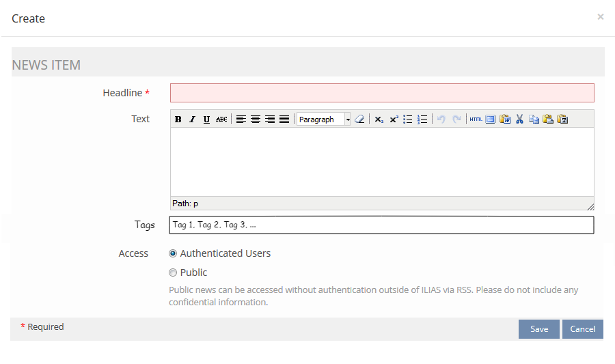Screen dimensions: 615x364
Task: Open the Paragraph format dropdown
Action: click(324, 120)
